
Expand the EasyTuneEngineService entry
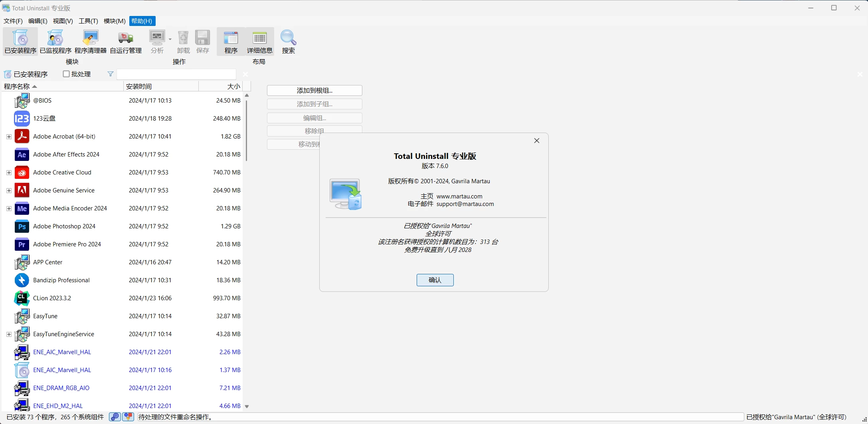pos(9,334)
